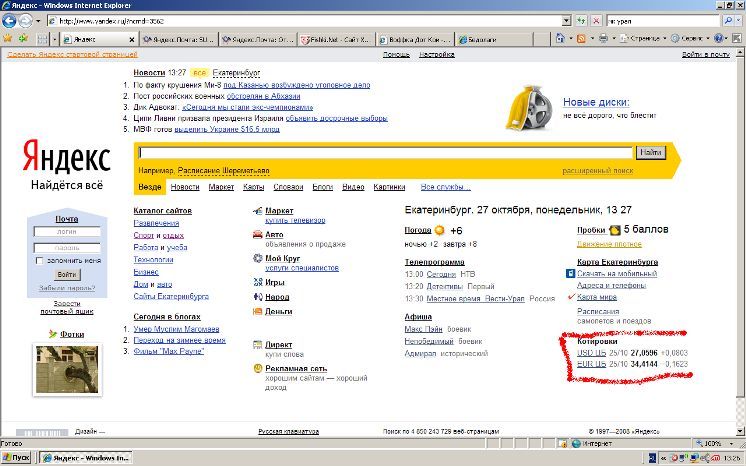
Task: Select the Новости search tab
Action: pos(185,187)
